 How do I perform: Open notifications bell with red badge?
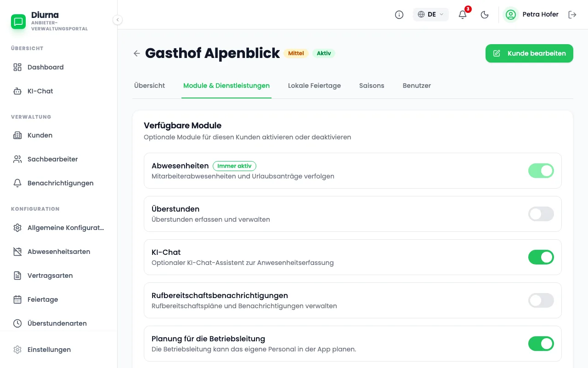coord(463,15)
